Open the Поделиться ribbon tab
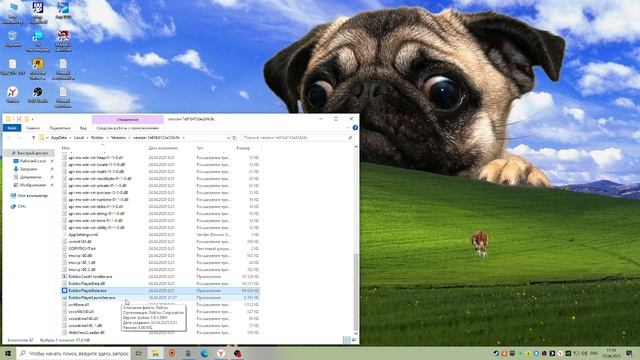640x360 pixels. pyautogui.click(x=60, y=128)
